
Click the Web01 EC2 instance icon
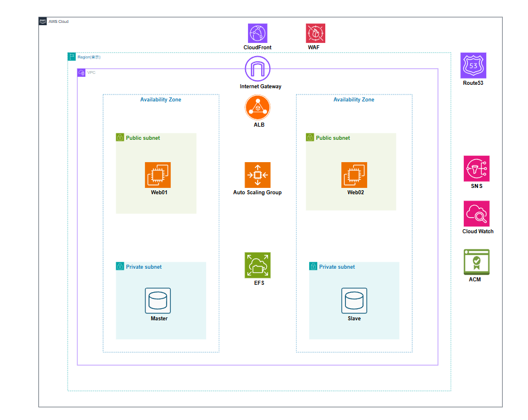click(x=157, y=175)
